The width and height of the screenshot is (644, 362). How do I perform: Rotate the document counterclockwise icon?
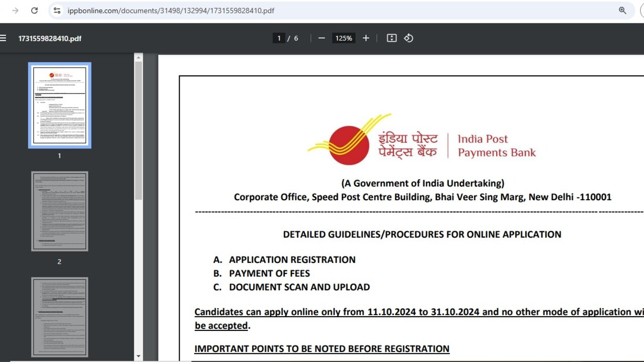click(x=409, y=38)
